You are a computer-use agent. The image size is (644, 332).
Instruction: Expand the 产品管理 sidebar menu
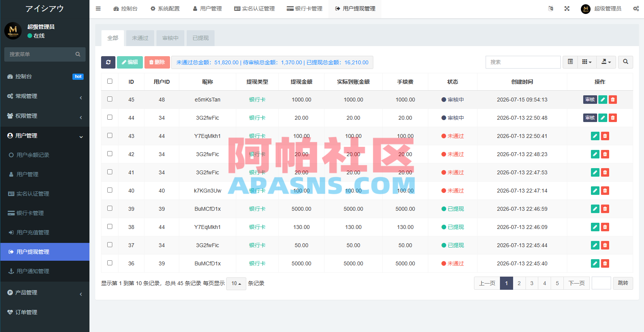coord(45,292)
